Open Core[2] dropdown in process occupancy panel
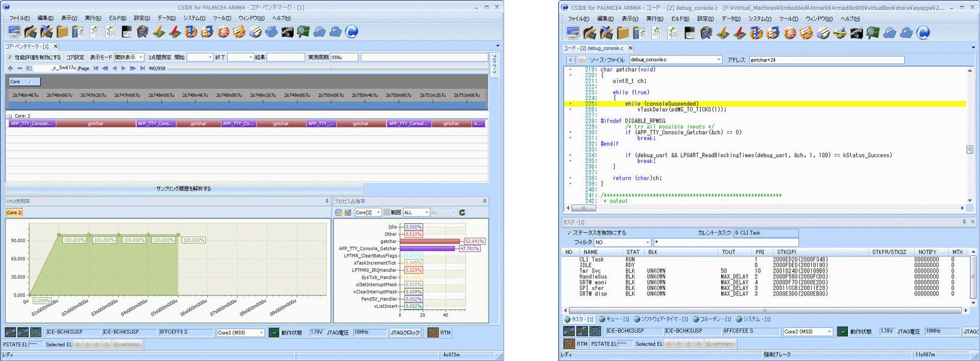This screenshot has width=980, height=361. [368, 212]
